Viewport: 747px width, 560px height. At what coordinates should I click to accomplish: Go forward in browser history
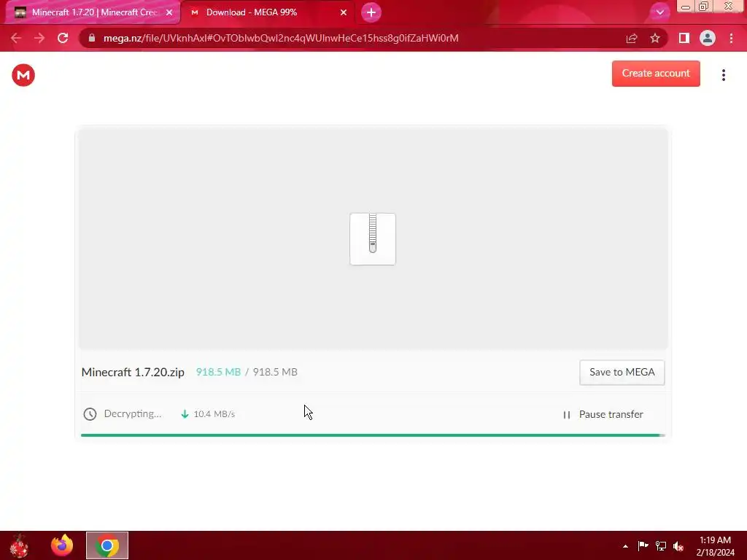tap(39, 38)
